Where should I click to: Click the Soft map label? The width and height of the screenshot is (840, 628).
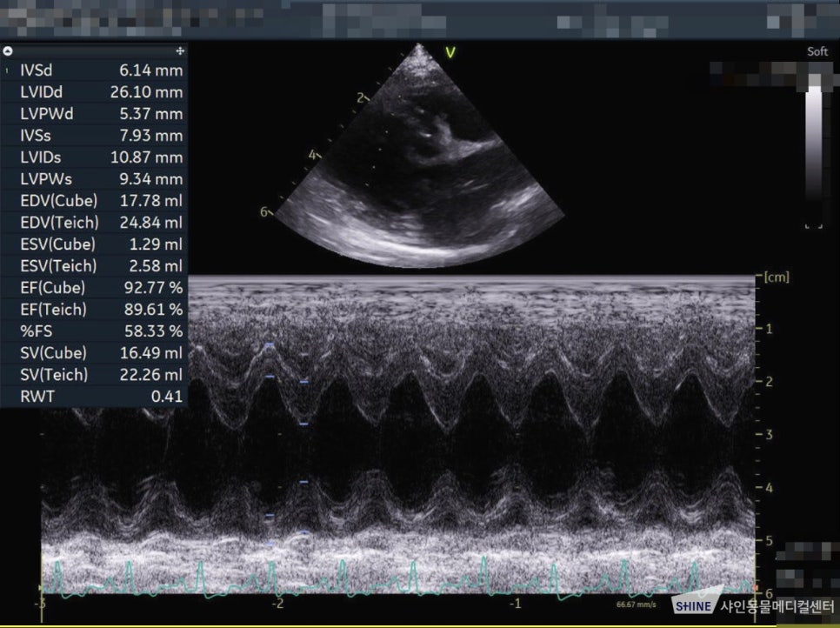pos(817,51)
